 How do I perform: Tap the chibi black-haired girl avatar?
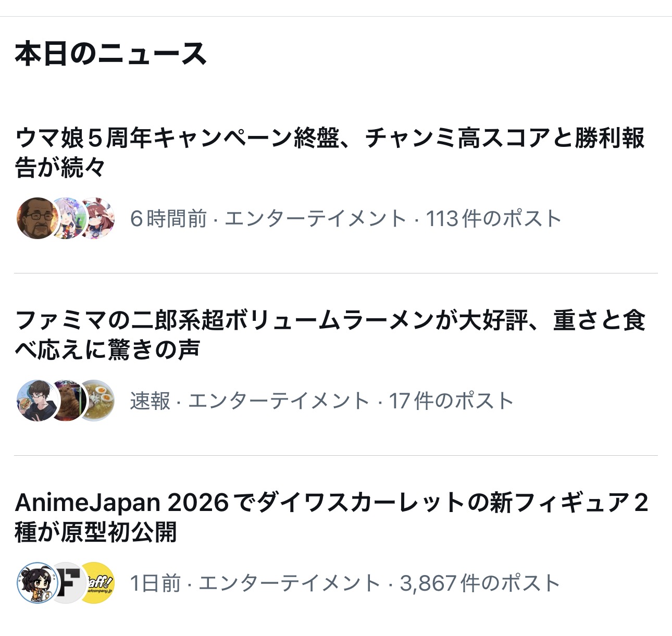click(x=35, y=583)
